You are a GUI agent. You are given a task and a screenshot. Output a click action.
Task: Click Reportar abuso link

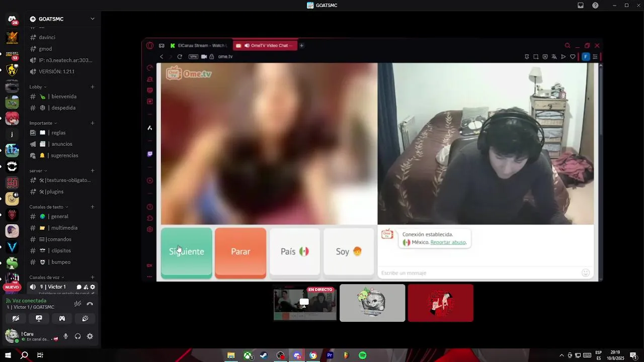pyautogui.click(x=448, y=242)
